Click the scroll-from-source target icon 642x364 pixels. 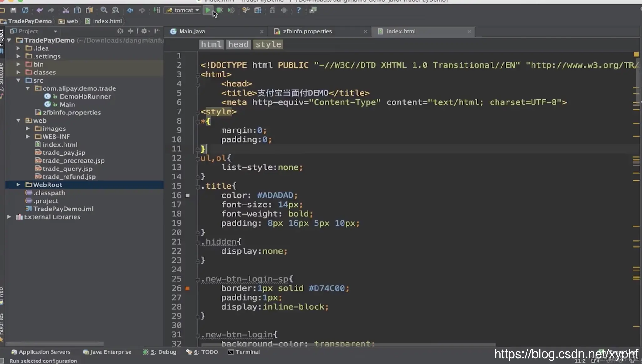[120, 31]
